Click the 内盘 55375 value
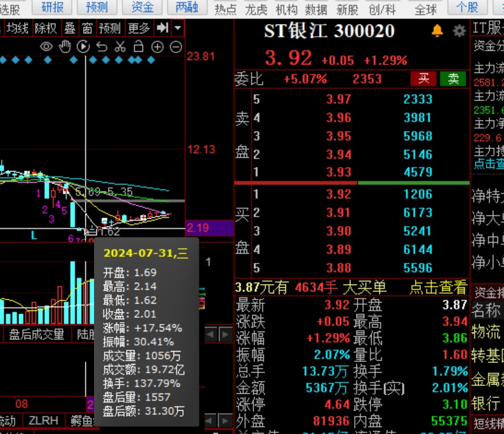The height and width of the screenshot is (434, 504). click(x=449, y=421)
